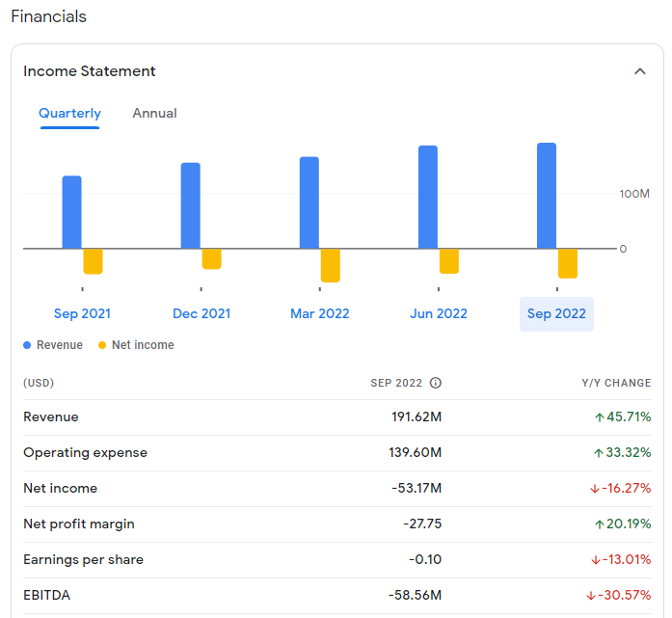Click the -30.57% EBITDA change

click(619, 595)
